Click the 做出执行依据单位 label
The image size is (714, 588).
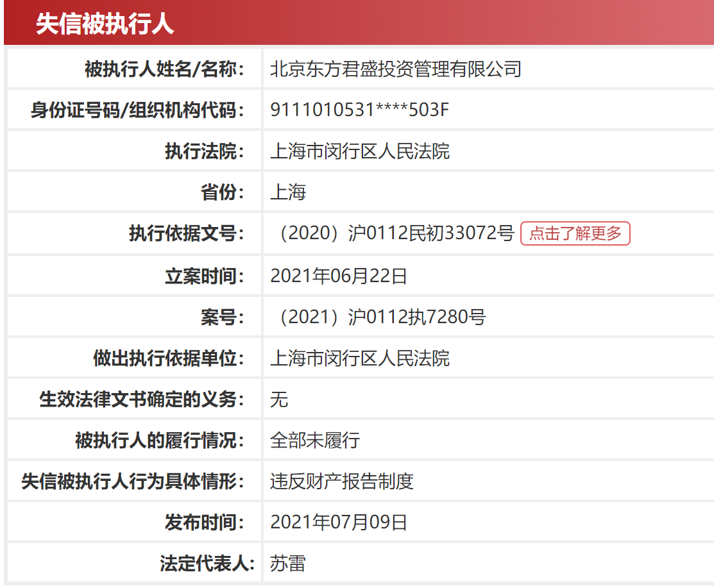[x=169, y=358]
